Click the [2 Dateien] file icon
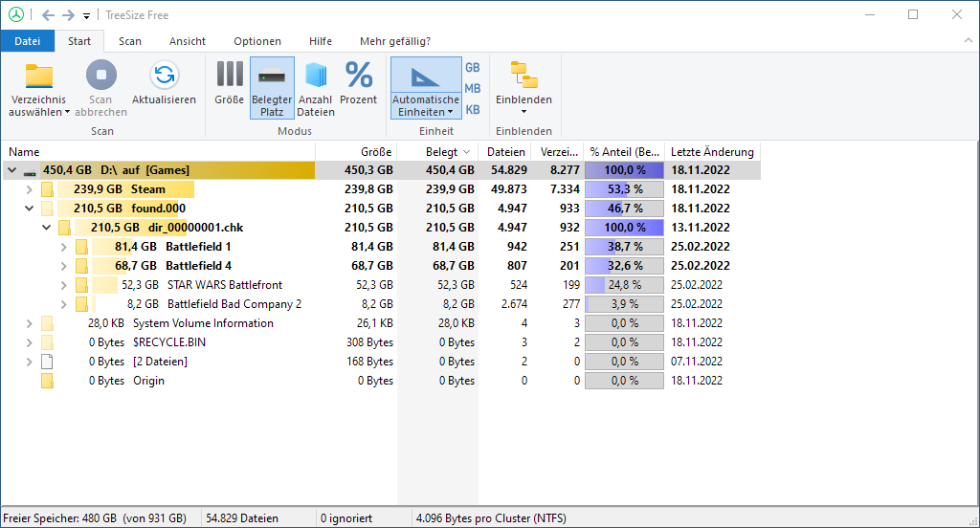Image resolution: width=980 pixels, height=528 pixels. coord(47,362)
